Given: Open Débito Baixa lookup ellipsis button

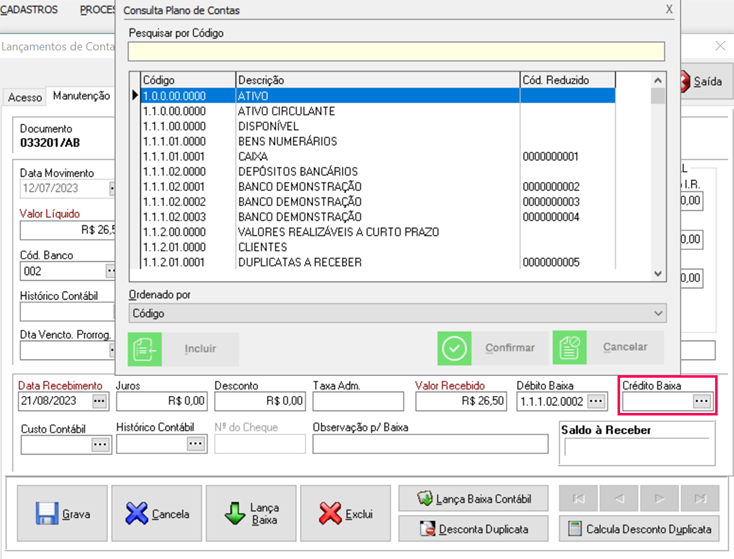Looking at the screenshot, I should click(x=596, y=401).
